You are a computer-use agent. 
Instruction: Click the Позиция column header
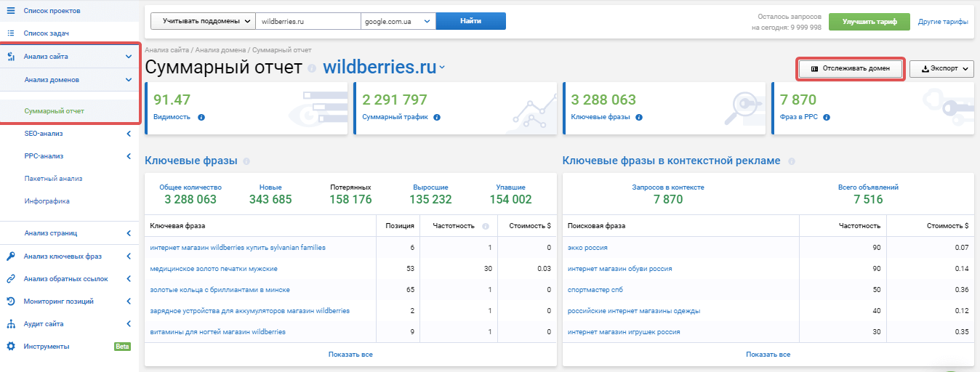[x=400, y=226]
